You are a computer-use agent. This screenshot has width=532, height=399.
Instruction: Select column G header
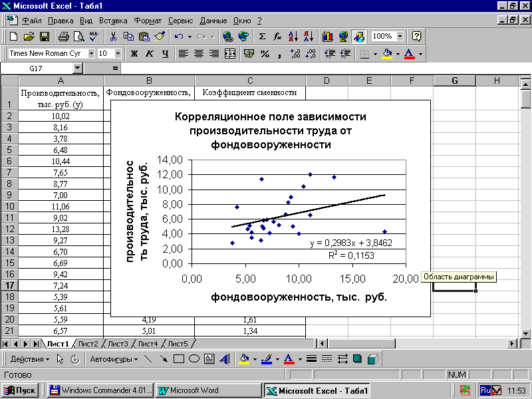click(x=454, y=80)
